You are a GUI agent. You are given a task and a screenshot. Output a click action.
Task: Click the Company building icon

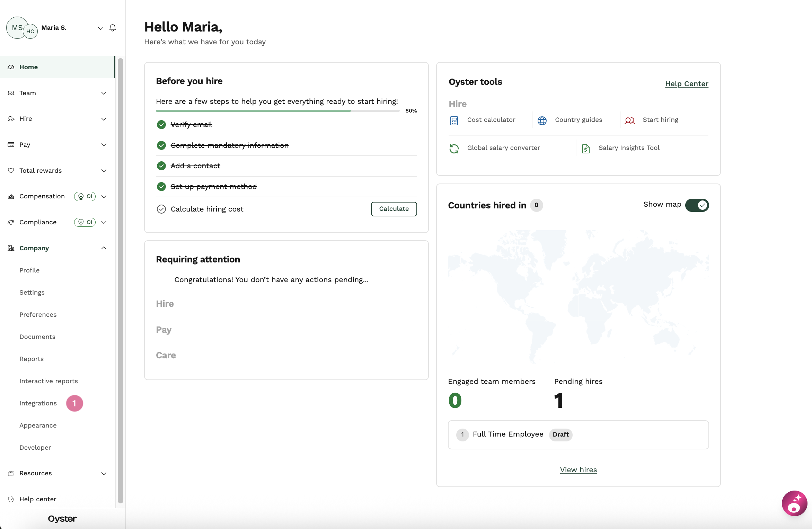pyautogui.click(x=11, y=248)
